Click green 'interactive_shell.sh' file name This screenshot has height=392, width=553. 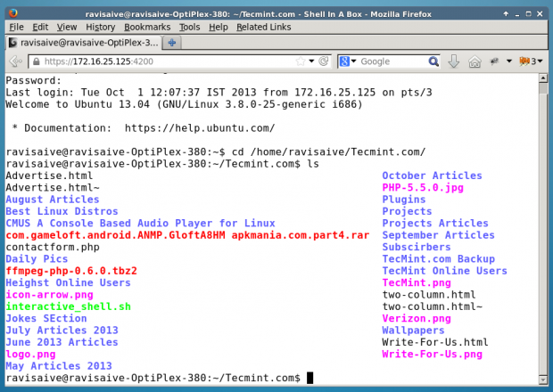coord(68,306)
